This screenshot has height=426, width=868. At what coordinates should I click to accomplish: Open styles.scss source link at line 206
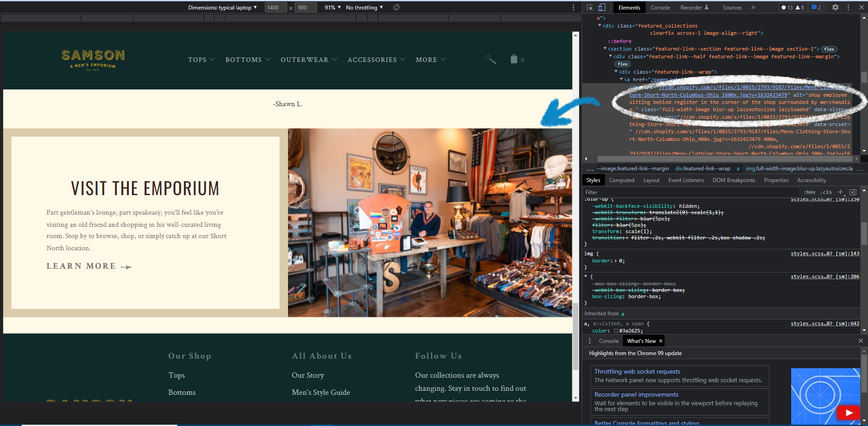click(x=825, y=276)
